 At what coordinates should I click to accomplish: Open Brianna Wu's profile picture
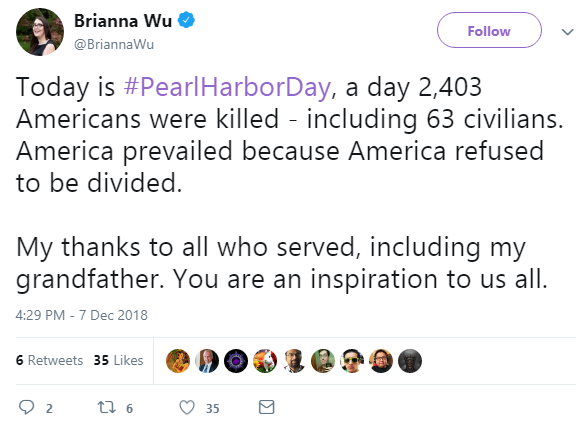[40, 32]
